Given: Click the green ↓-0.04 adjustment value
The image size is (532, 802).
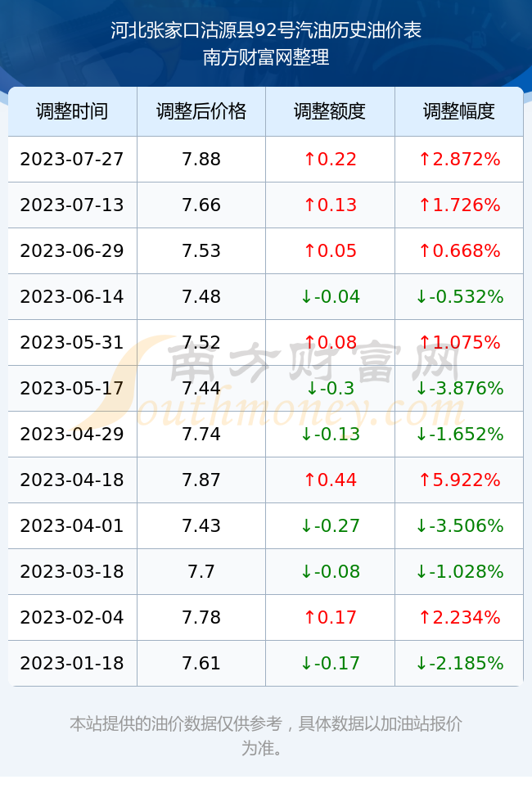Looking at the screenshot, I should [x=330, y=296].
